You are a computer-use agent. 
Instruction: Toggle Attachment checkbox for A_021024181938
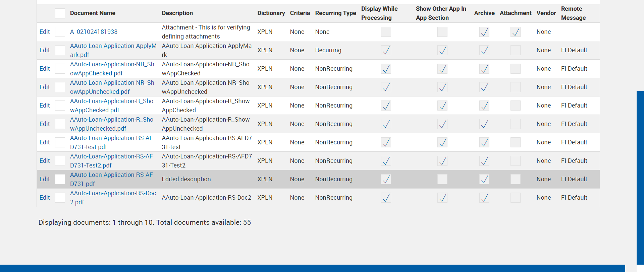515,32
